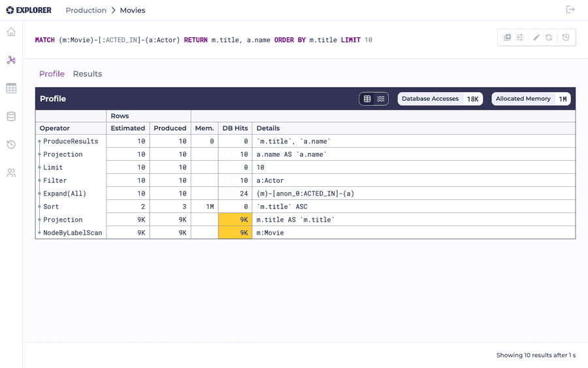588x368 pixels.
Task: Click the Profile panel title
Action: (x=53, y=99)
